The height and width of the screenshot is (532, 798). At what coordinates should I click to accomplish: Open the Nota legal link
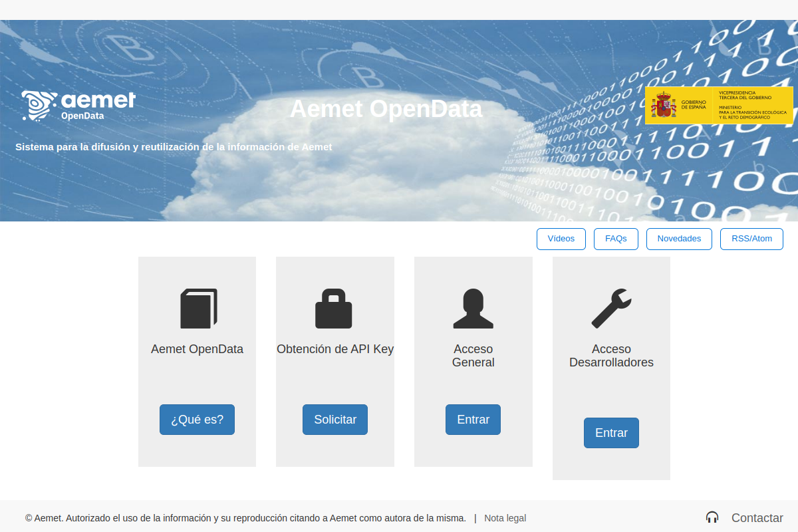click(505, 518)
